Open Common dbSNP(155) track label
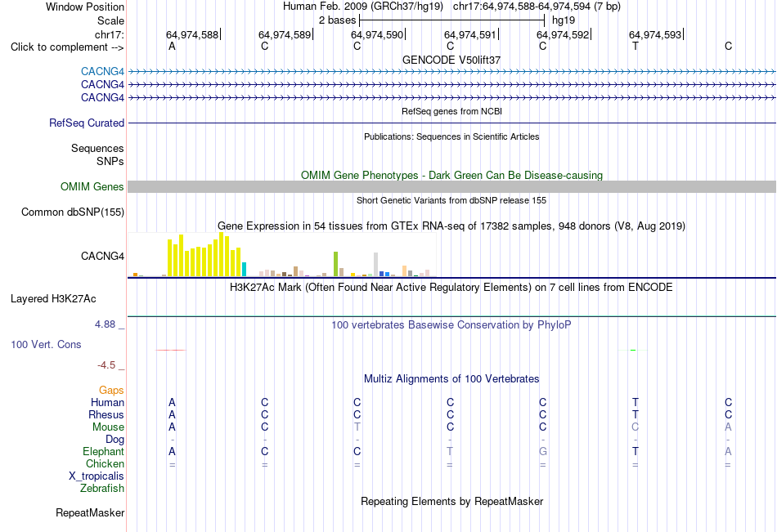 coord(73,212)
